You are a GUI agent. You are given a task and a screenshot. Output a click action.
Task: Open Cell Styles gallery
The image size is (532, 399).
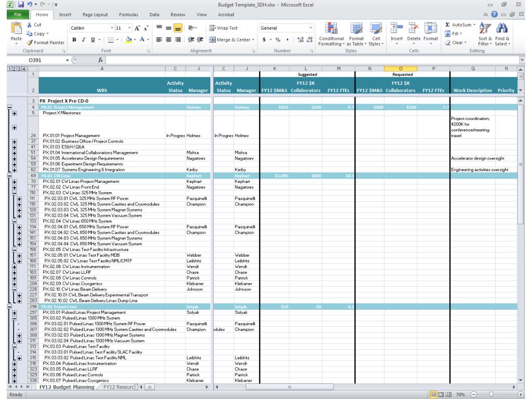376,34
